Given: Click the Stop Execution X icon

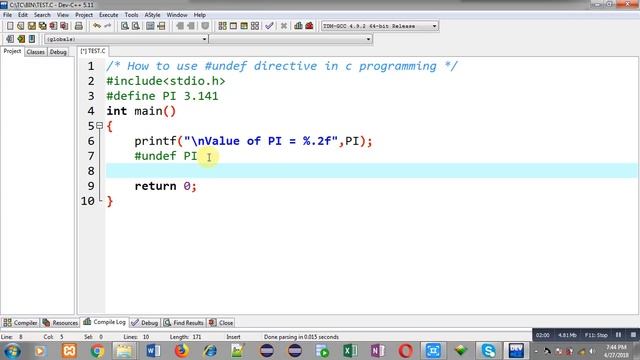Looking at the screenshot, I should [284, 26].
